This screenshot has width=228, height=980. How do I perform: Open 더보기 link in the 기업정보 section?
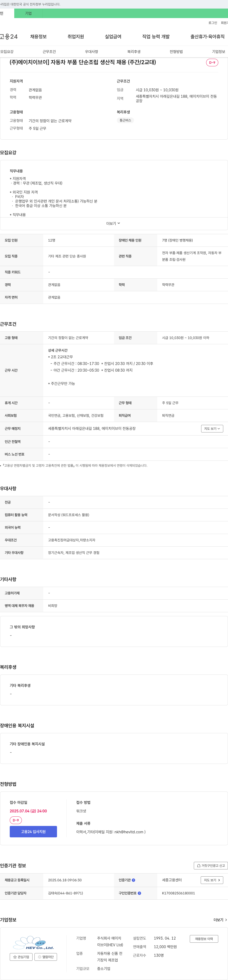click(x=220, y=920)
